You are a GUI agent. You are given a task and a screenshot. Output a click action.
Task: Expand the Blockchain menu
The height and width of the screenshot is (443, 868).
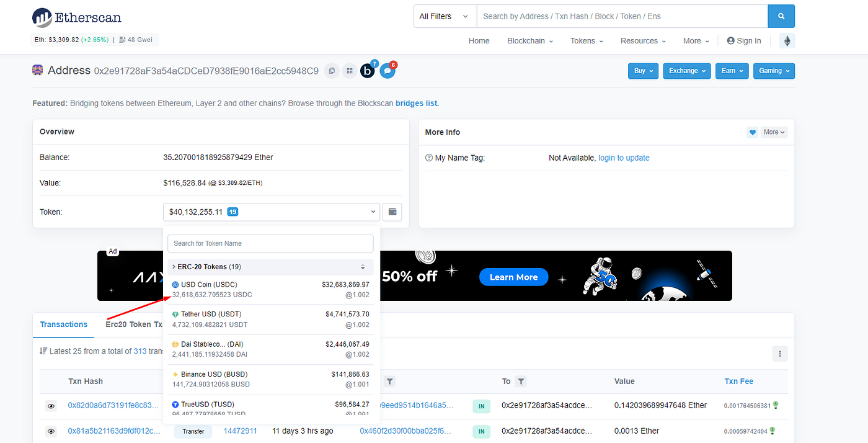(531, 41)
